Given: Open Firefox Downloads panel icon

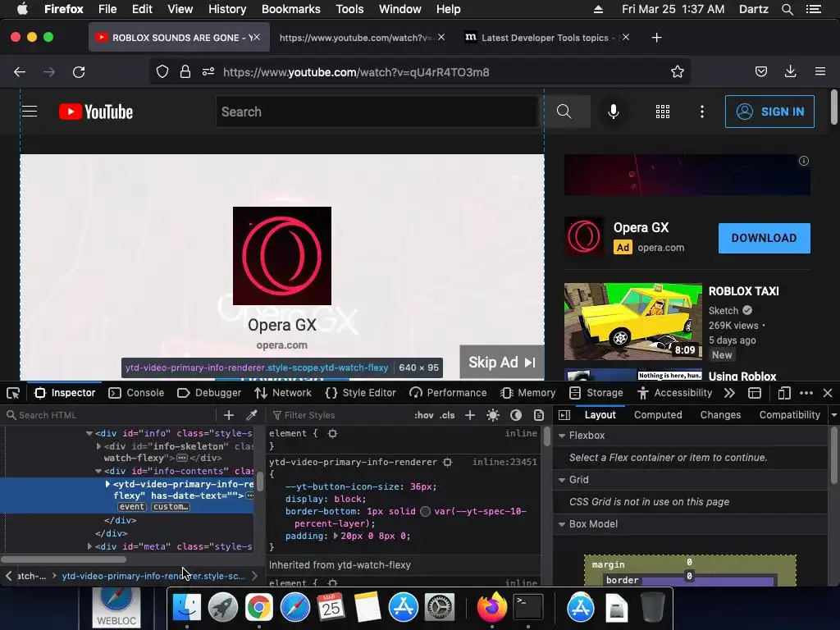Looking at the screenshot, I should coord(790,72).
